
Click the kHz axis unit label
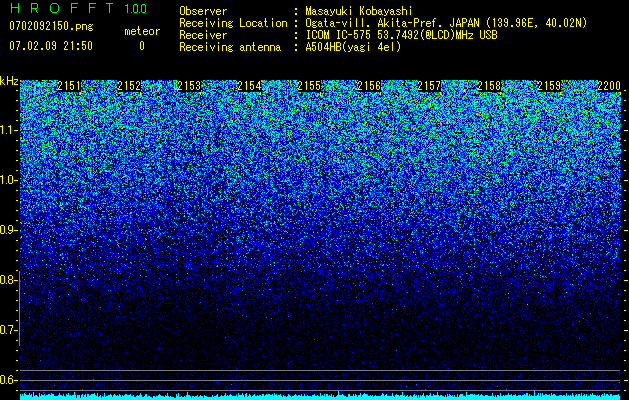(x=9, y=81)
